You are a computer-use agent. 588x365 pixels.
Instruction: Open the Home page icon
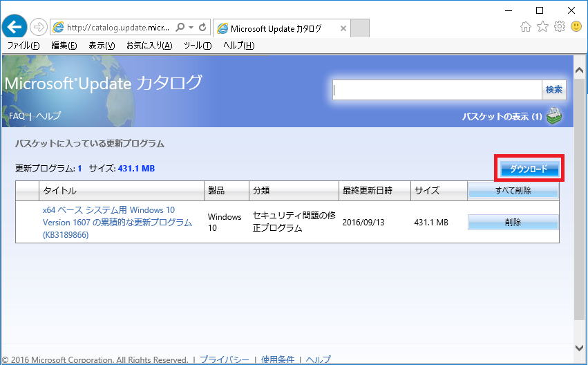pyautogui.click(x=526, y=27)
